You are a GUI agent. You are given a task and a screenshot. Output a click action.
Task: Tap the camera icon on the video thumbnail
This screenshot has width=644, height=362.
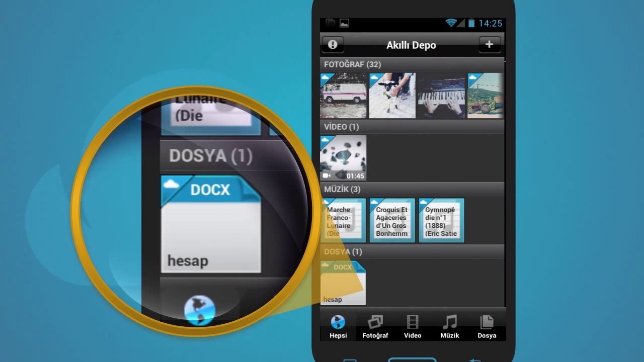326,176
